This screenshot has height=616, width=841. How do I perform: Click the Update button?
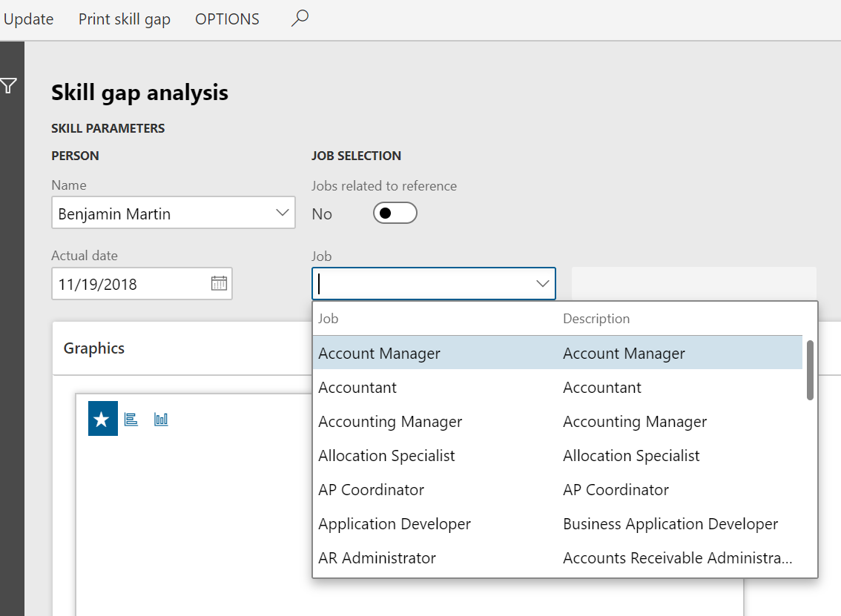pos(28,19)
